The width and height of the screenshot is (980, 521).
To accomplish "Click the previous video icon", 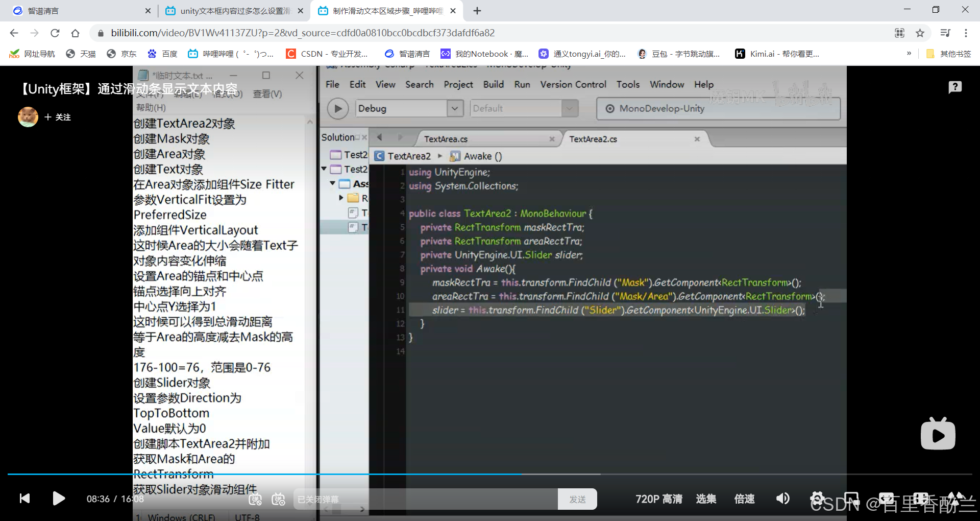I will pyautogui.click(x=24, y=499).
